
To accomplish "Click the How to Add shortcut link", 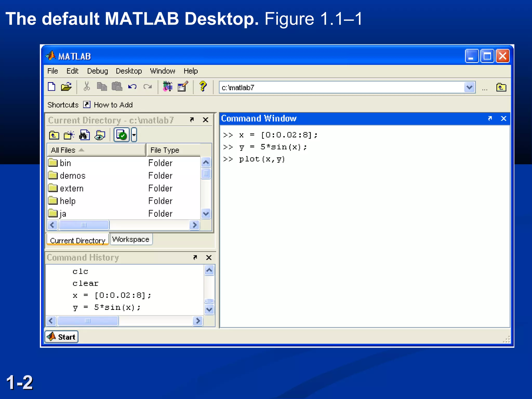I will click(x=113, y=105).
